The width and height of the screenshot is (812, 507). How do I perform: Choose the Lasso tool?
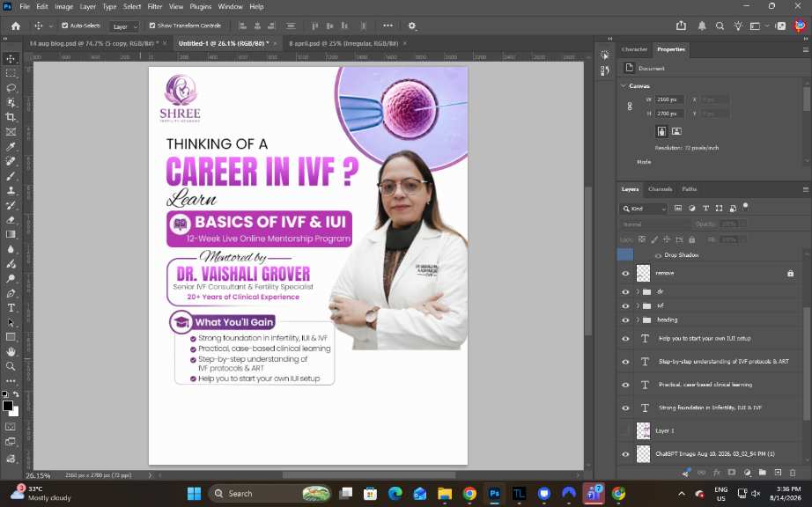click(11, 88)
